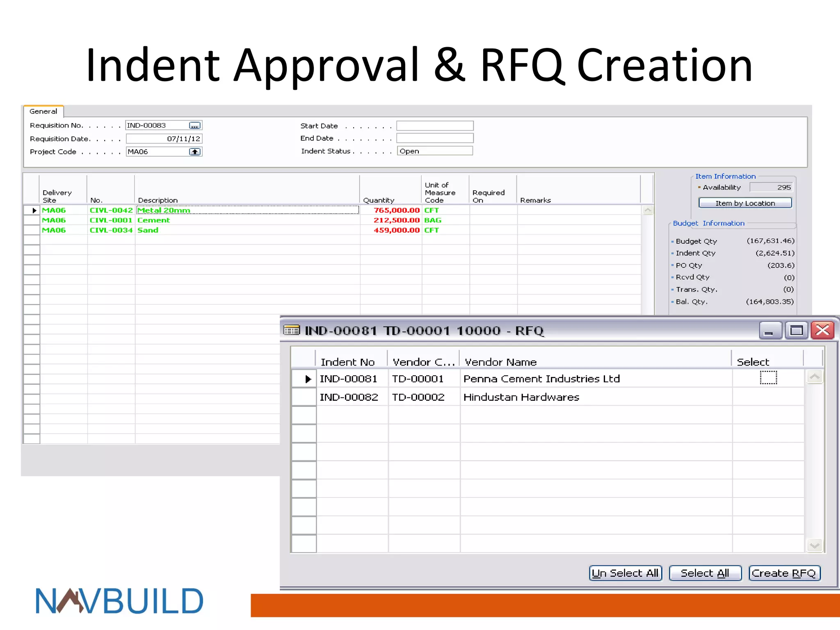The image size is (840, 630).
Task: Select the Metal 20mm description cell
Action: coord(248,210)
